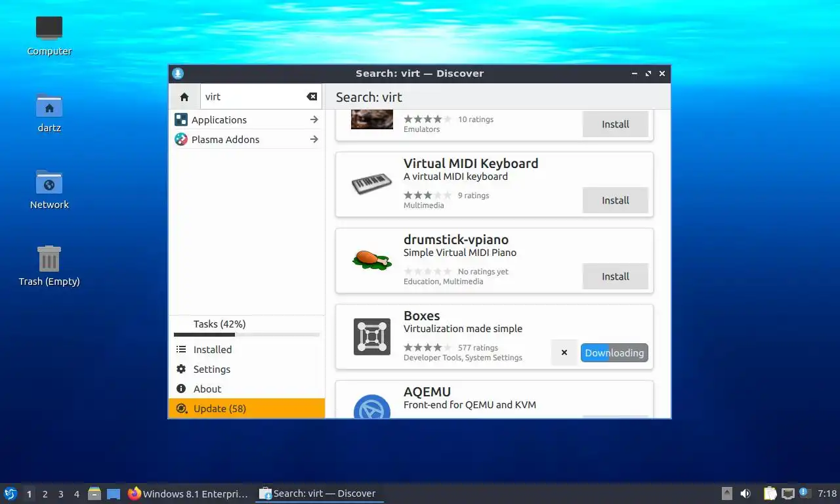This screenshot has width=840, height=504.
Task: Expand Applications with its arrow
Action: coord(314,119)
